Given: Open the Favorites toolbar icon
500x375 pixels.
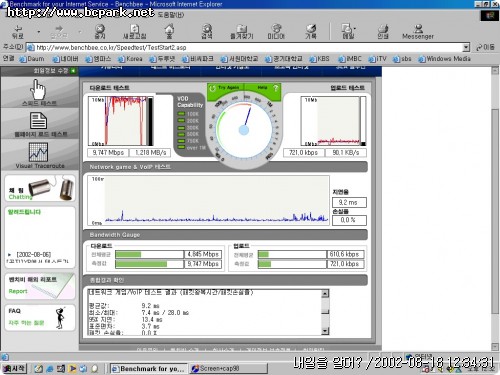Looking at the screenshot, I should pos(242,32).
